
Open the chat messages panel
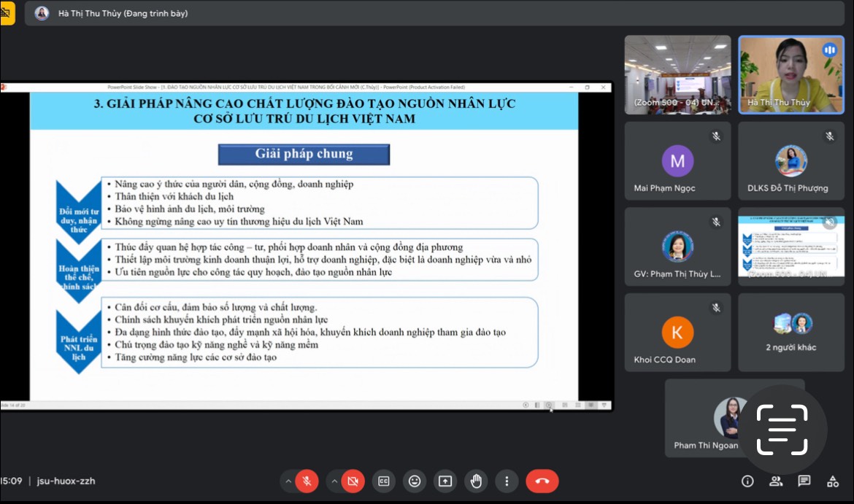[x=804, y=481]
